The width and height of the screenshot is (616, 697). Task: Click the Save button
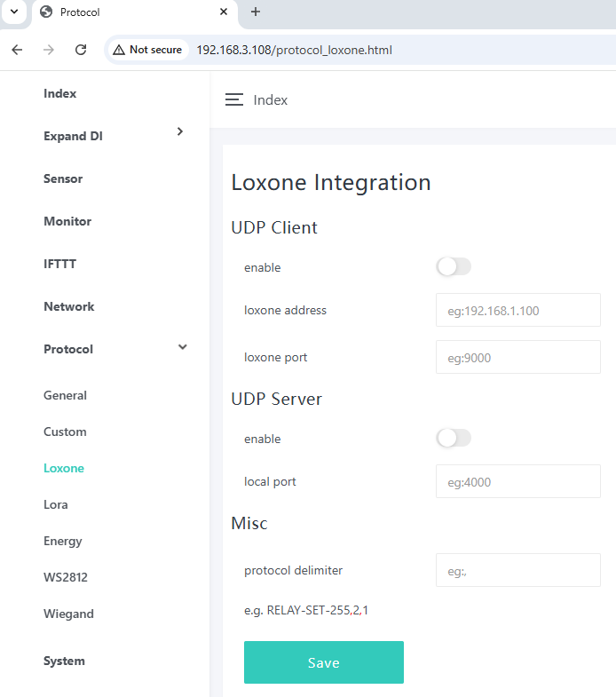coord(324,662)
